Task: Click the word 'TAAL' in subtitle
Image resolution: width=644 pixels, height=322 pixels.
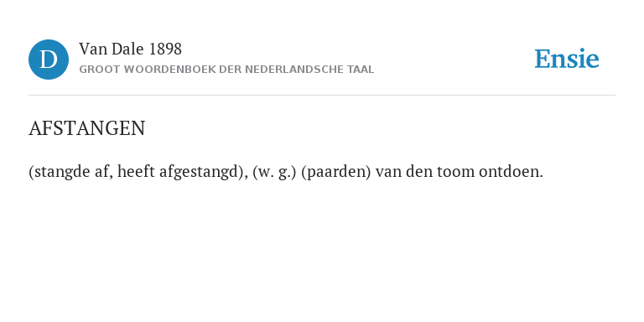Action: (361, 70)
